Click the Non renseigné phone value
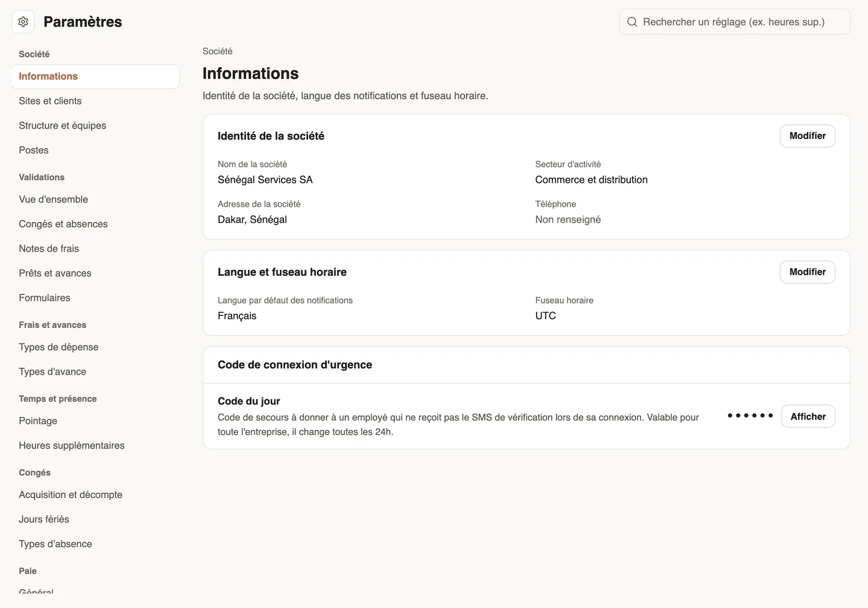Viewport: 868px width, 608px height. pyautogui.click(x=568, y=220)
